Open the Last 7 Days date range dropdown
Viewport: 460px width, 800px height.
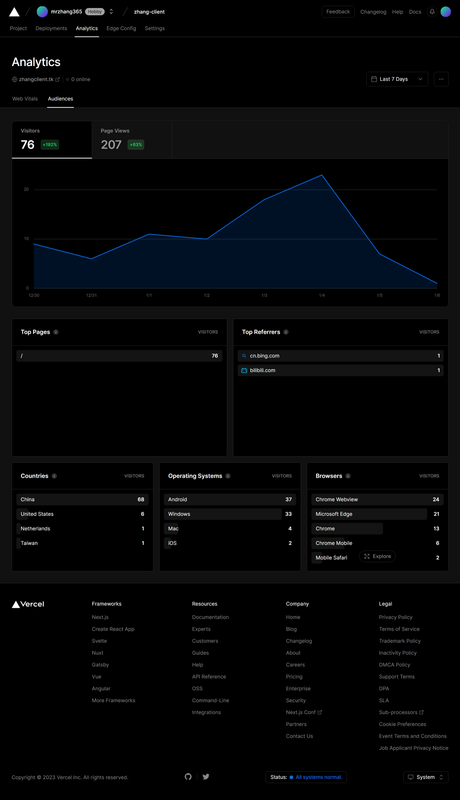tap(397, 79)
